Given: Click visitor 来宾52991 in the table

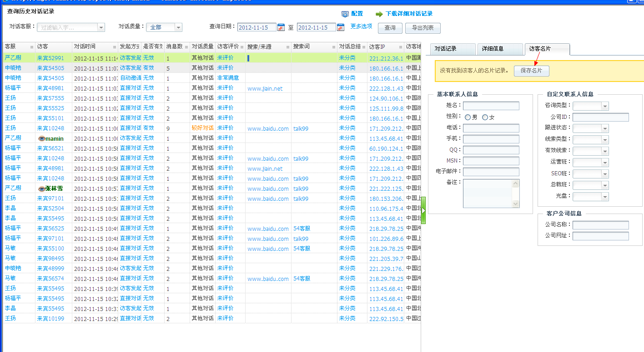Looking at the screenshot, I should pos(50,58).
